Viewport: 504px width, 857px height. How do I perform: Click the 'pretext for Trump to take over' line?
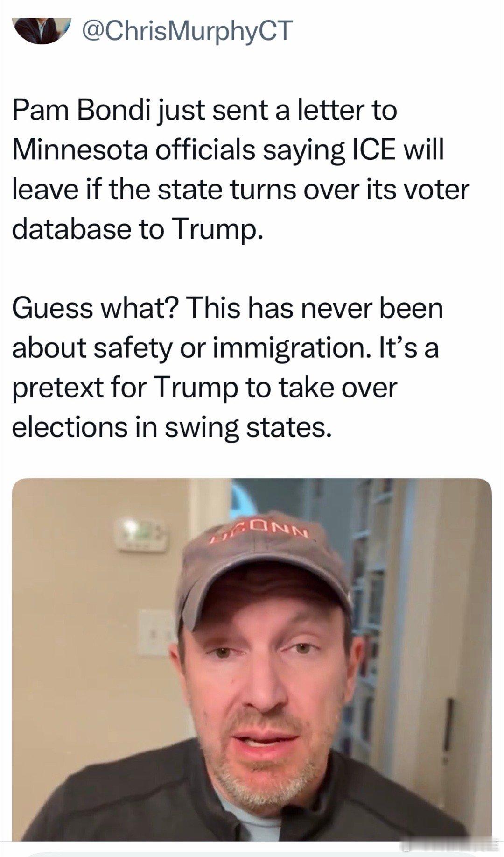(204, 388)
